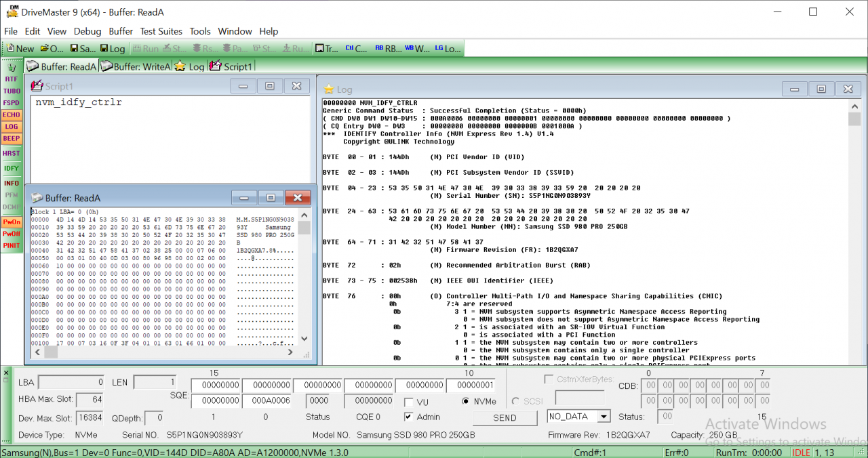Click the LBA input field
This screenshot has width=868, height=458.
point(71,383)
